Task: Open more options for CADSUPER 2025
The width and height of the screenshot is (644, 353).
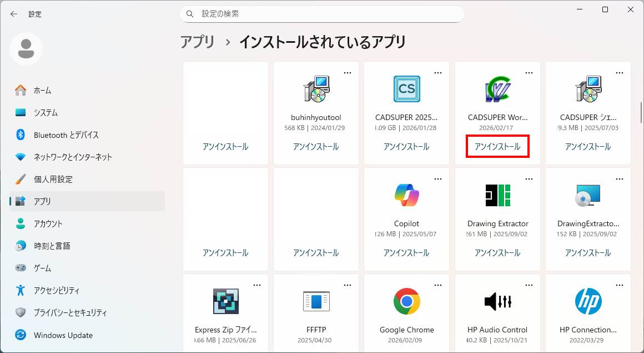Action: click(438, 73)
